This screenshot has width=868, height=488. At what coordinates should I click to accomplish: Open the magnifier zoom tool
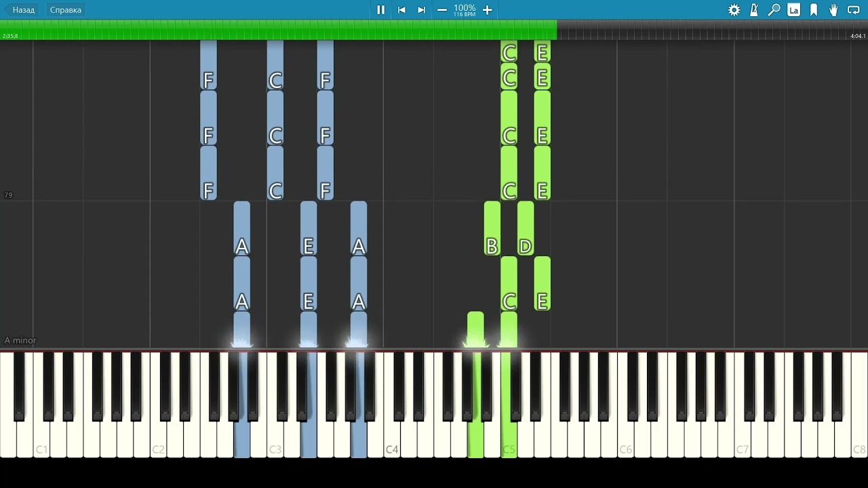click(x=774, y=9)
